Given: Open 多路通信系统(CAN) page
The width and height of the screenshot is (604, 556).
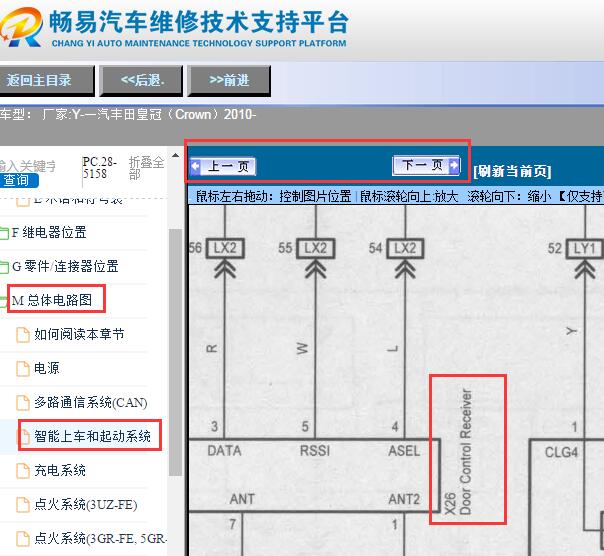Looking at the screenshot, I should [x=91, y=402].
